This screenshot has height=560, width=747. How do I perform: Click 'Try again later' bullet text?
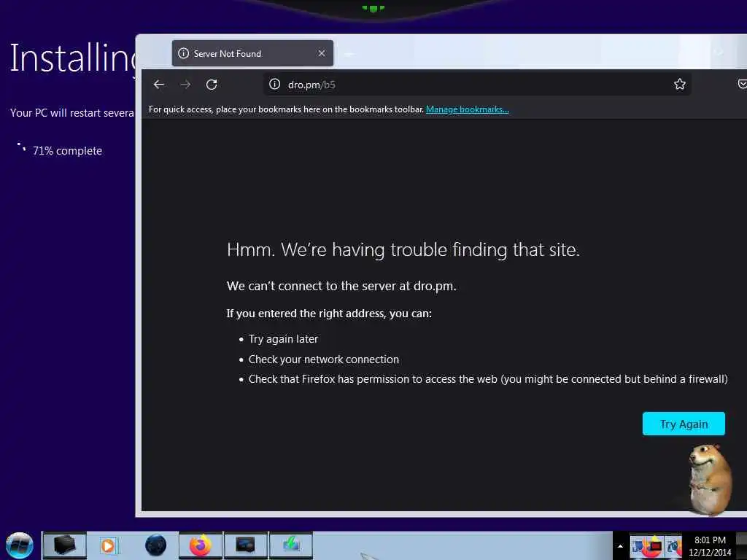coord(283,339)
